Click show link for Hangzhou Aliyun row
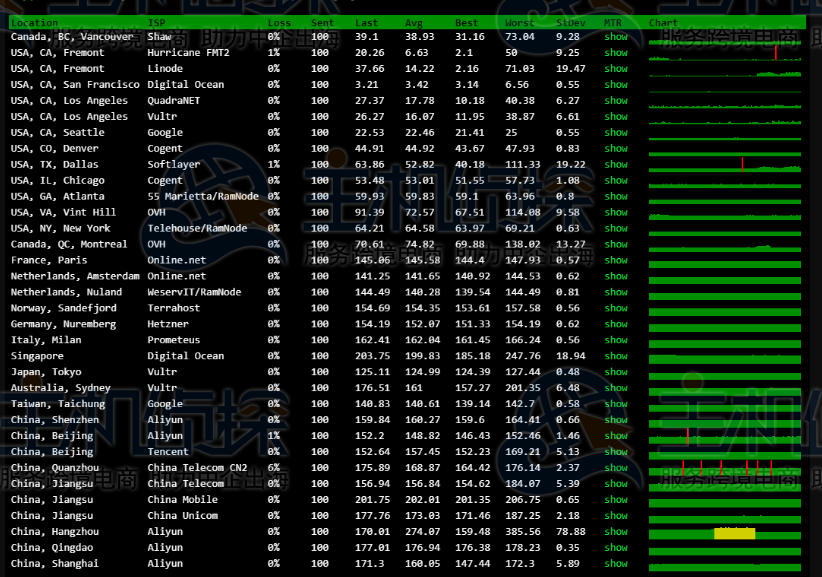Screen dimensions: 822x577 [x=616, y=532]
